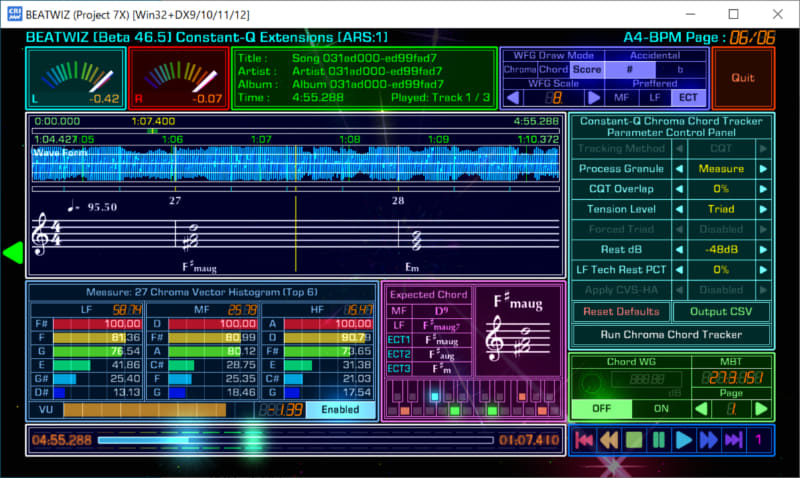Click the BEATWIZ app icon in title bar

click(14, 14)
